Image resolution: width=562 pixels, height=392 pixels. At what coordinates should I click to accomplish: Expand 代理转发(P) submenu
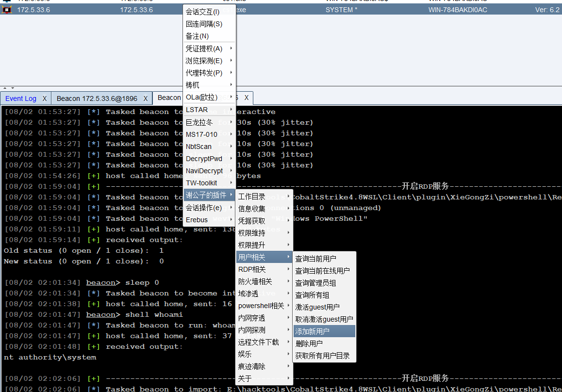209,73
